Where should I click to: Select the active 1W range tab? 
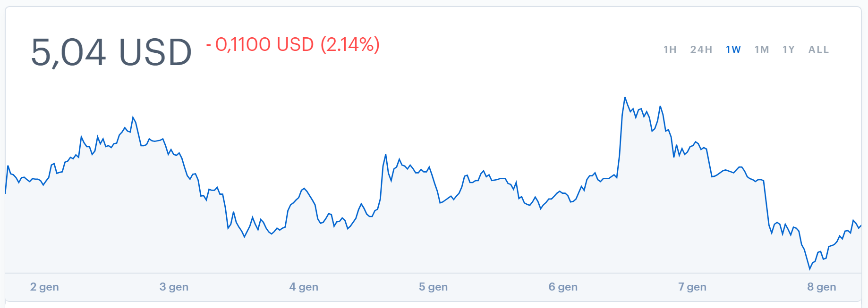(733, 50)
